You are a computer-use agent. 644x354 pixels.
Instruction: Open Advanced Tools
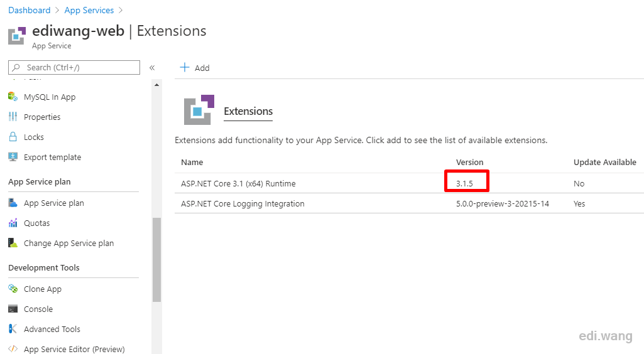coord(52,329)
